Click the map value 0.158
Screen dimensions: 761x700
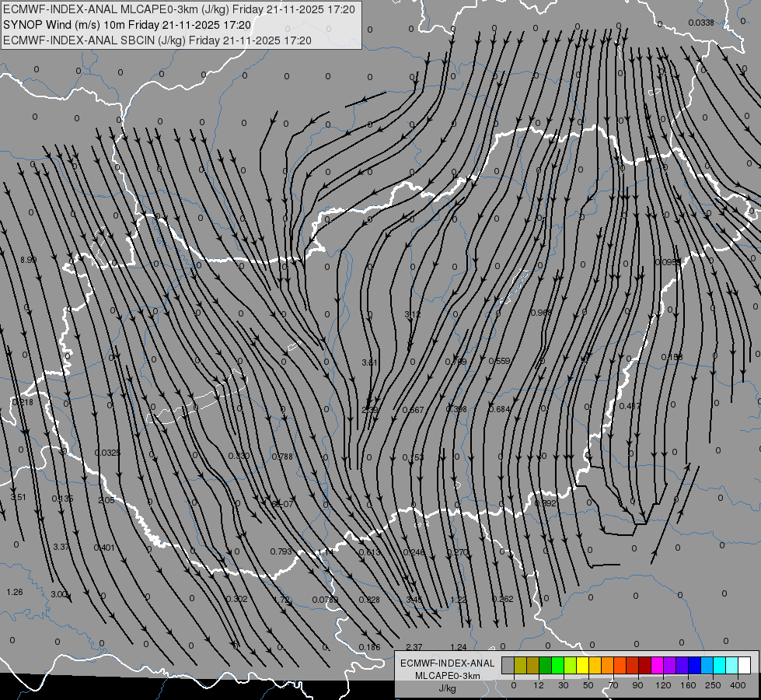tap(672, 357)
